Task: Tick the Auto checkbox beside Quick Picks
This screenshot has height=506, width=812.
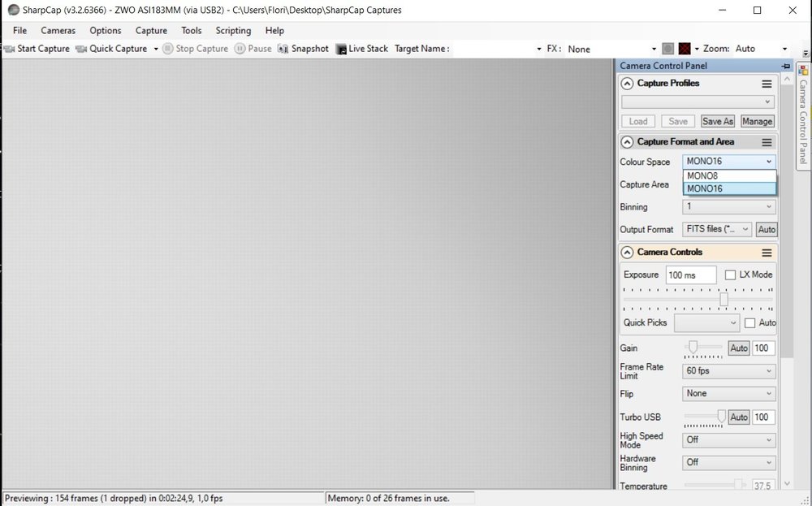Action: (749, 323)
